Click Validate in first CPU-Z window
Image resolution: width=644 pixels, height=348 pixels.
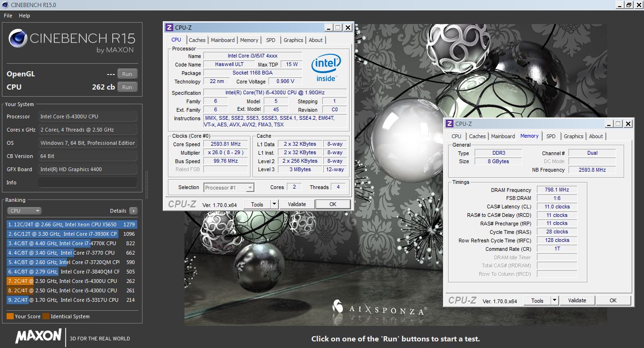(297, 204)
